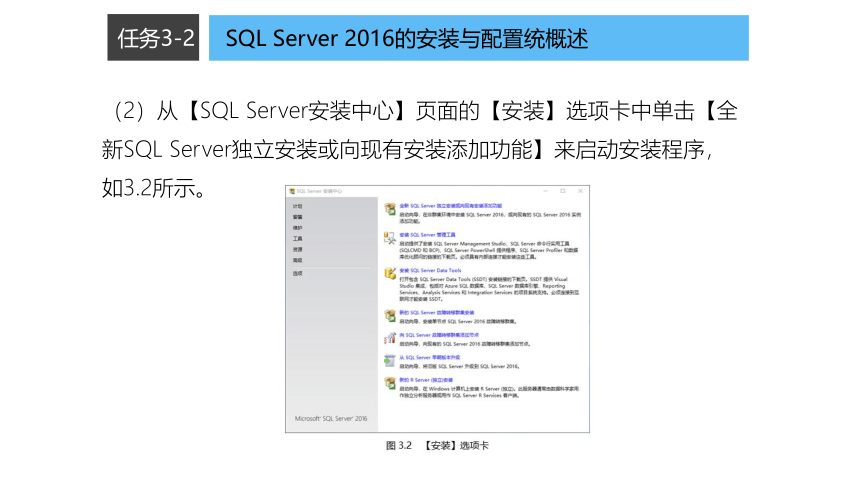This screenshot has height=484, width=860.
Task: Go to the 资源 sidebar tab
Action: (297, 250)
